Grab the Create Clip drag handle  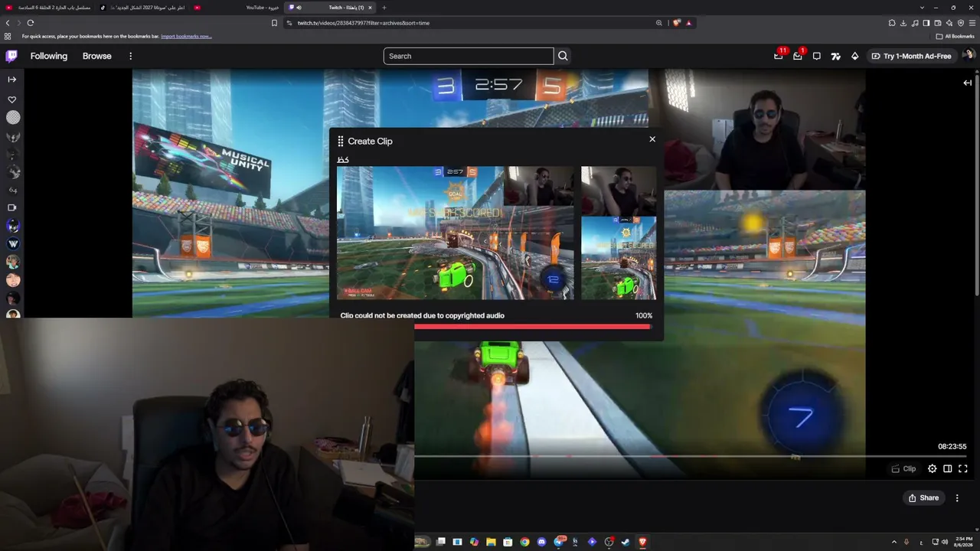[x=341, y=141]
